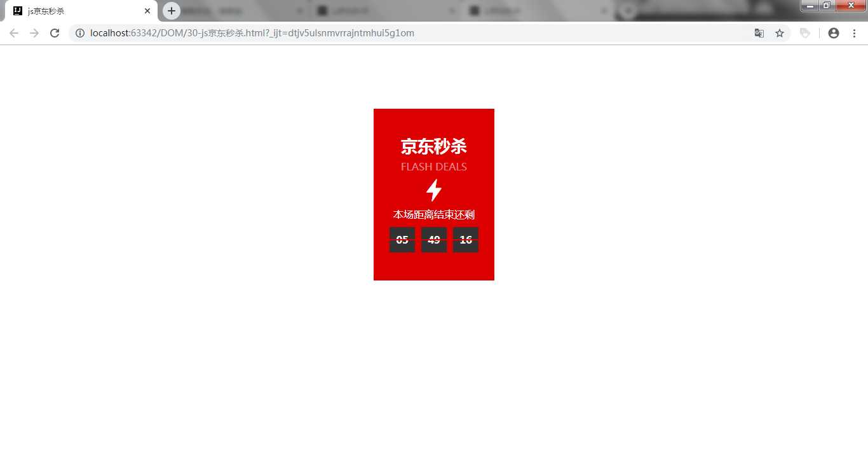868x463 pixels.
Task: Close the js京东秒杀 tab
Action: pyautogui.click(x=147, y=11)
